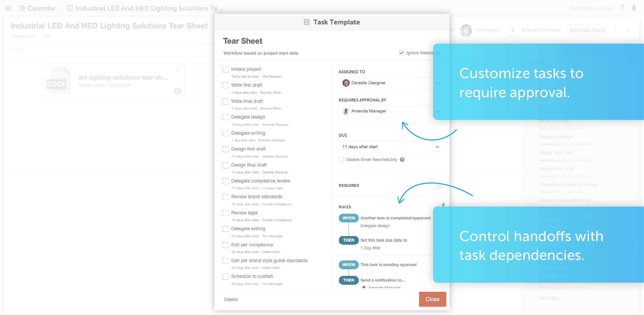The image size is (644, 315).
Task: Click Danielle Designer's avatar in Assigned To
Action: pos(346,83)
